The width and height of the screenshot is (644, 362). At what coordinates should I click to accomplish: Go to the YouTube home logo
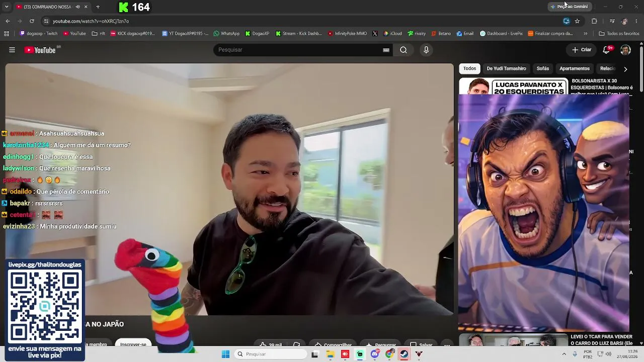pyautogui.click(x=40, y=50)
